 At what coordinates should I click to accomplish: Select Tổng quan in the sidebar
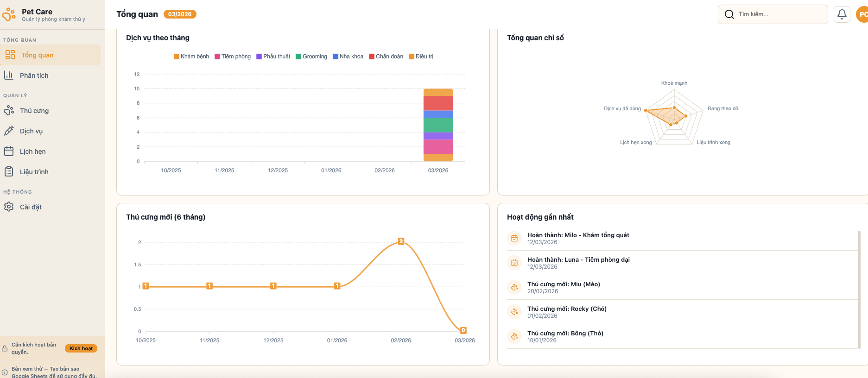(x=37, y=55)
